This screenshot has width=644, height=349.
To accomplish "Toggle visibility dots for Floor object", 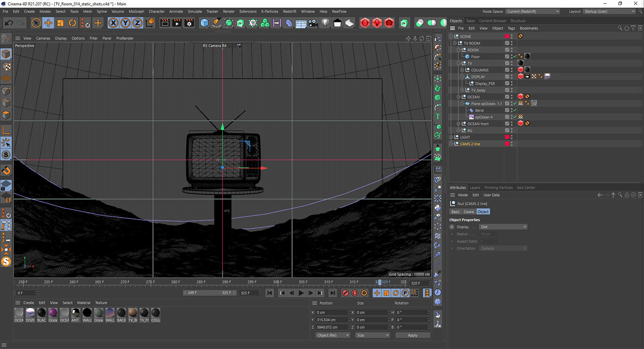I will [x=512, y=57].
